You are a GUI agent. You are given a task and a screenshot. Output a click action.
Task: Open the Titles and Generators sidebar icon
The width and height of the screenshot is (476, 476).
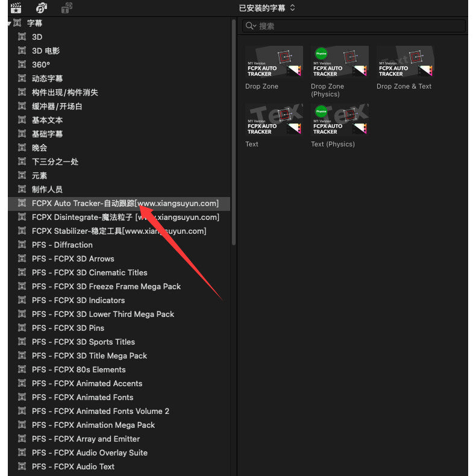click(66, 8)
